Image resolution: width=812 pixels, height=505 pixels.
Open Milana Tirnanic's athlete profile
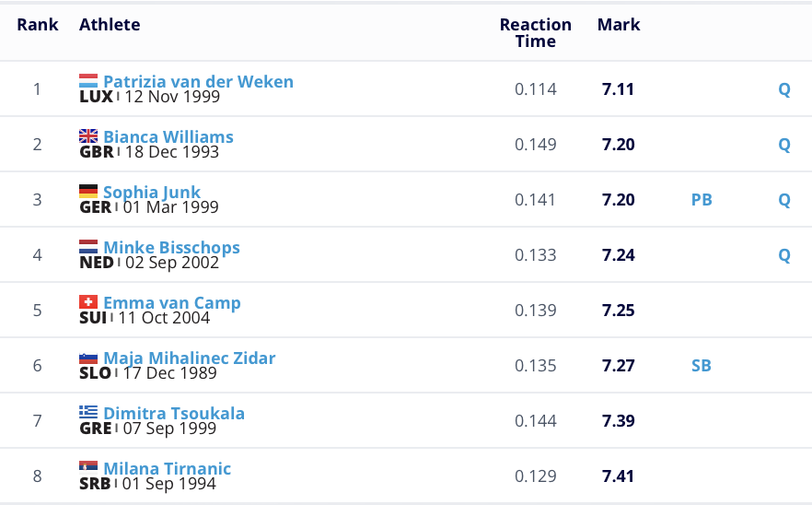click(x=167, y=468)
